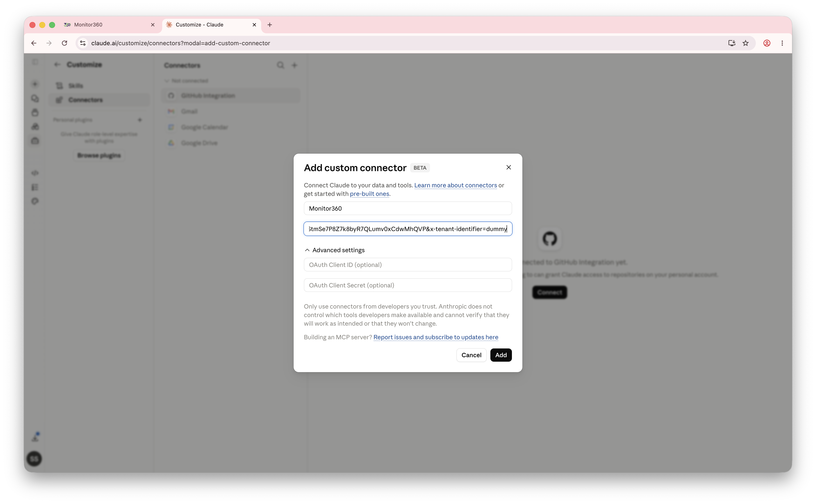Open the Chrome profile menu
Viewport: 816px width, 504px height.
(767, 43)
